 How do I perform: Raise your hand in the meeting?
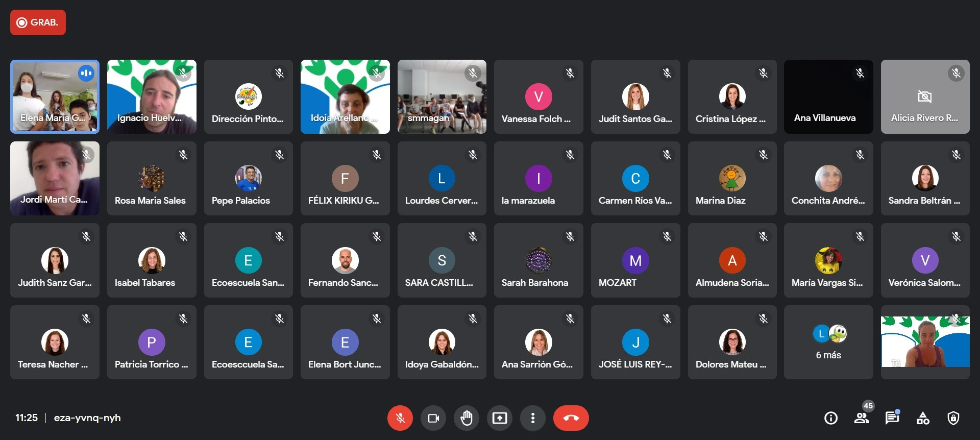click(x=467, y=418)
